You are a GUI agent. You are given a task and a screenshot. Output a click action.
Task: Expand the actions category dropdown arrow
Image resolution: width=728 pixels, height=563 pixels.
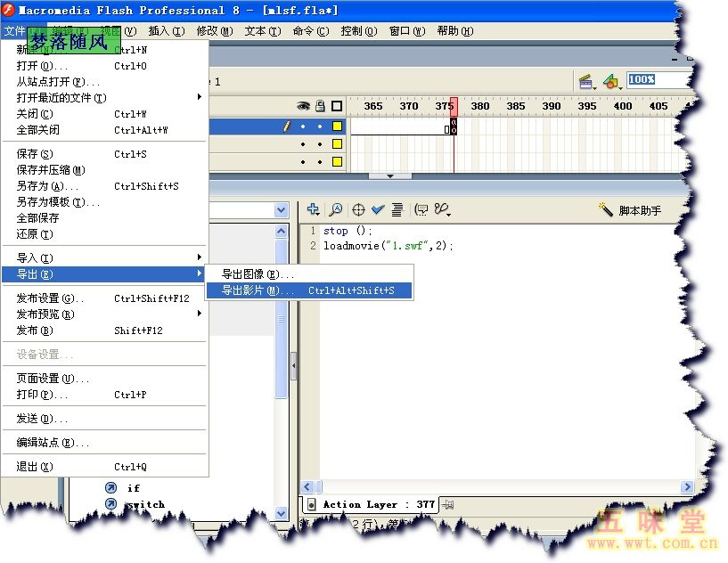[282, 210]
